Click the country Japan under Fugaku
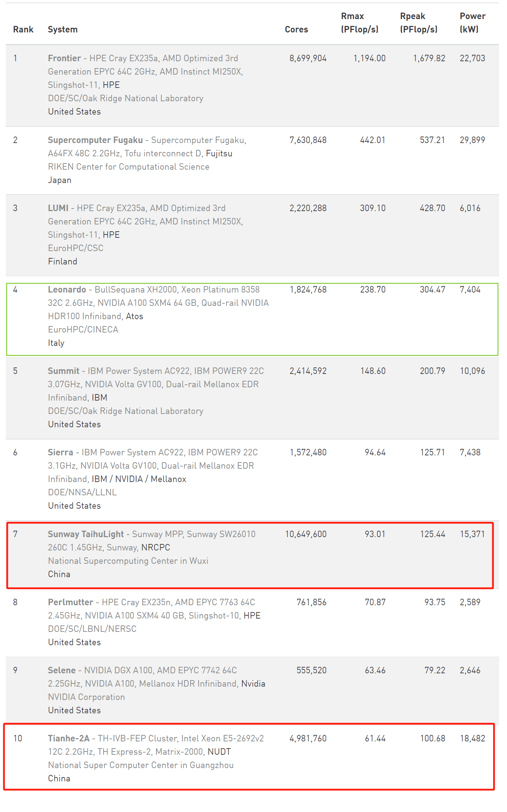 click(60, 180)
